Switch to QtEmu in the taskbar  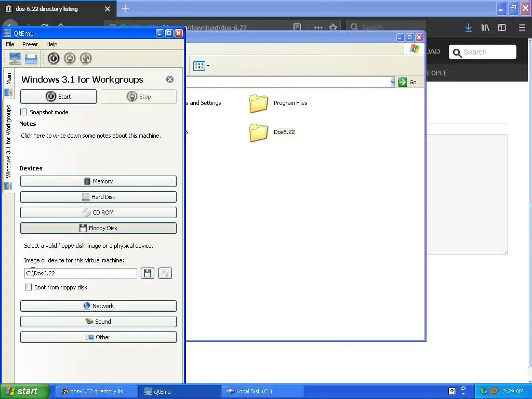(179, 392)
